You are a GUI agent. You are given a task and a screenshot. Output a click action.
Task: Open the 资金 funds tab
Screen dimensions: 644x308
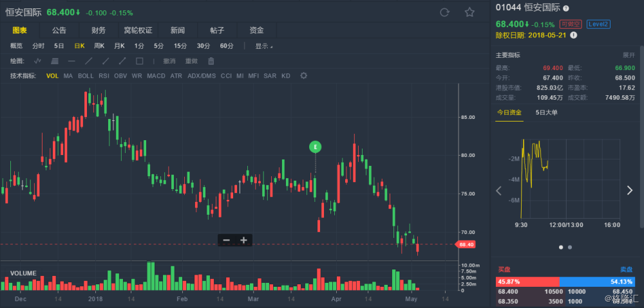256,30
